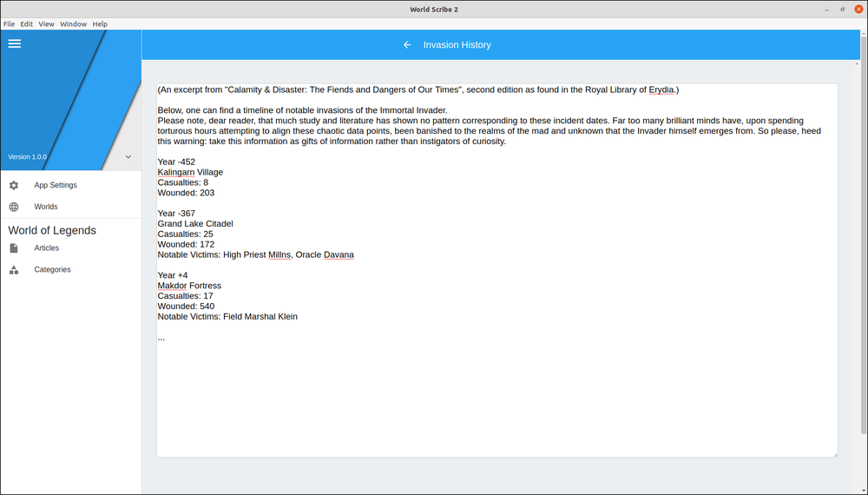
Task: Click the Categories shapes icon
Action: click(14, 270)
